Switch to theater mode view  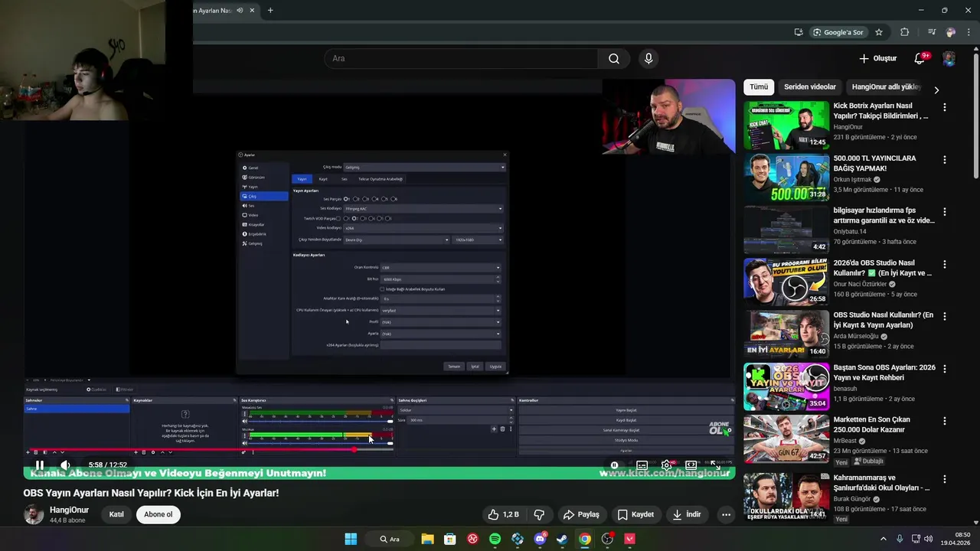point(691,465)
